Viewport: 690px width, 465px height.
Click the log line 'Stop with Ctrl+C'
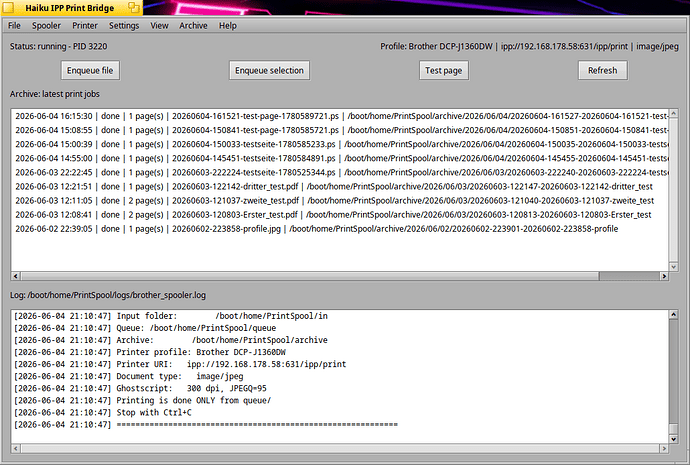(x=103, y=413)
